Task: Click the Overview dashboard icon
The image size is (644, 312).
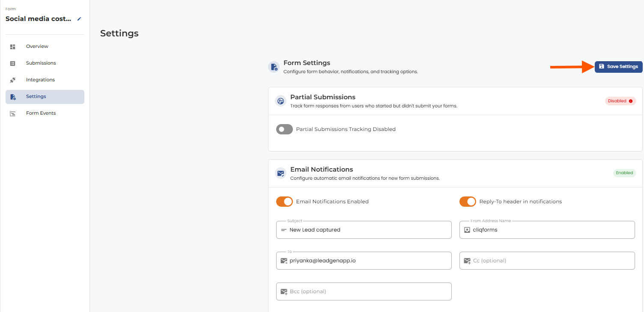Action: [13, 47]
